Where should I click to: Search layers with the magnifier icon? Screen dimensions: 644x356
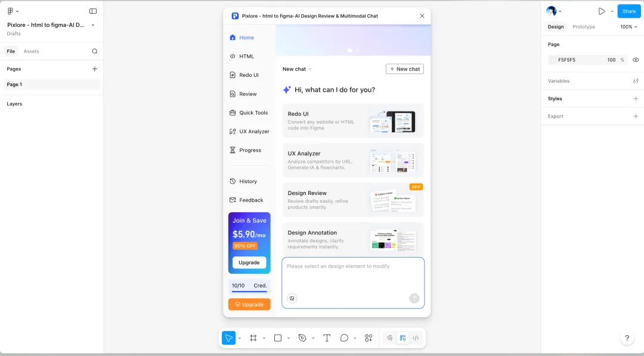click(94, 51)
